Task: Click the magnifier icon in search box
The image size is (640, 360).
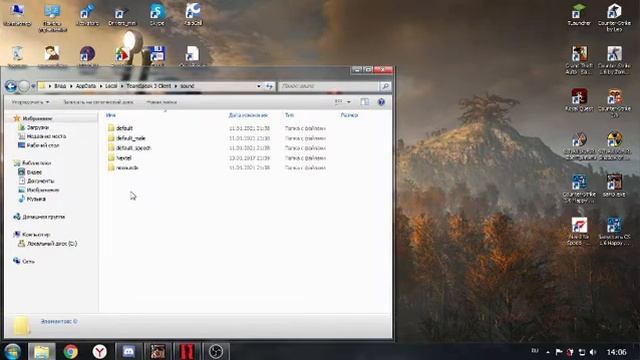Action: coord(385,86)
